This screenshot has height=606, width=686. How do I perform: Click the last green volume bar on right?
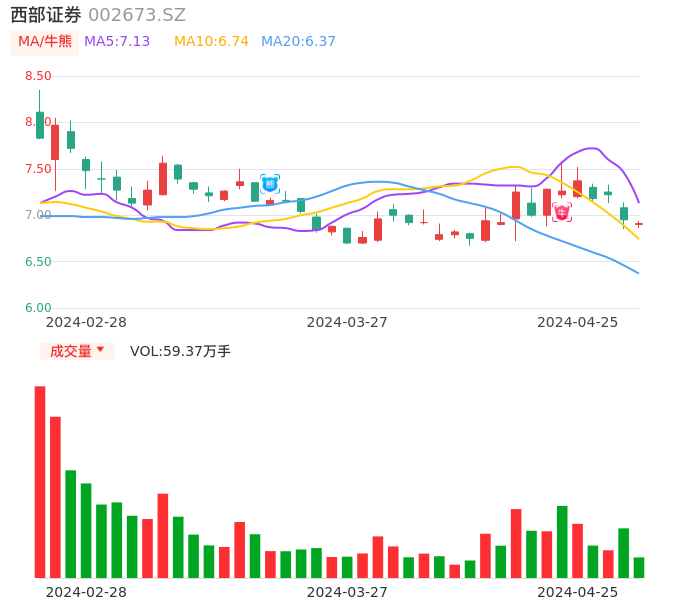639,567
